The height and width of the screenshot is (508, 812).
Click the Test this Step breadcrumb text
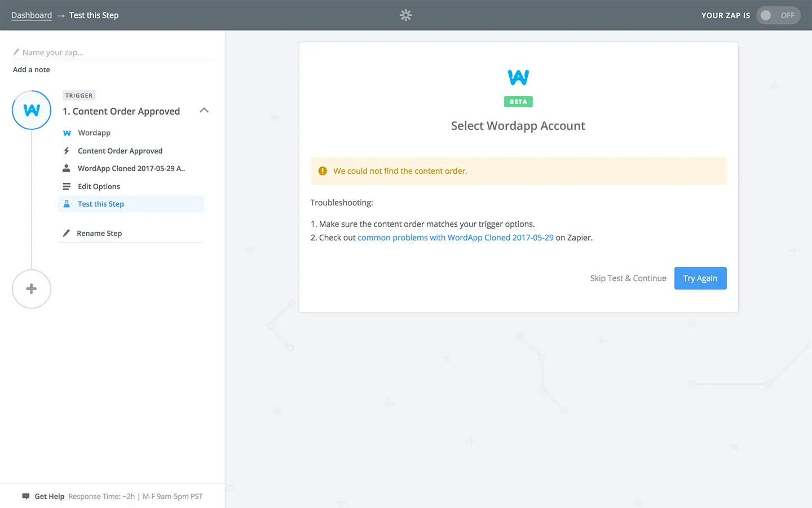click(94, 15)
